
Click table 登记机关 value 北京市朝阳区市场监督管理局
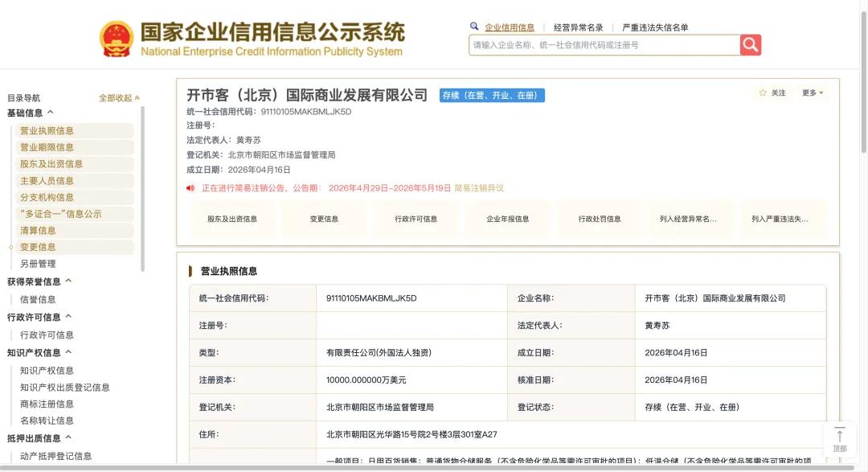(x=411, y=407)
